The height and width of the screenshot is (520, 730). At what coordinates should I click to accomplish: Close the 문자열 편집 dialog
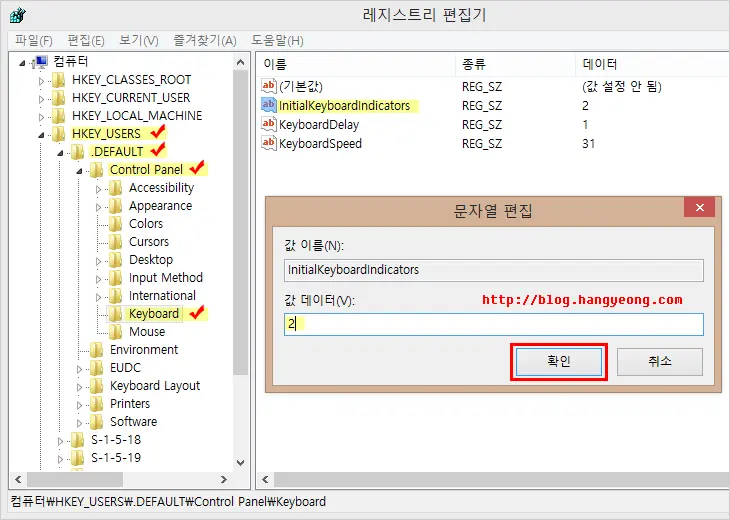point(699,208)
